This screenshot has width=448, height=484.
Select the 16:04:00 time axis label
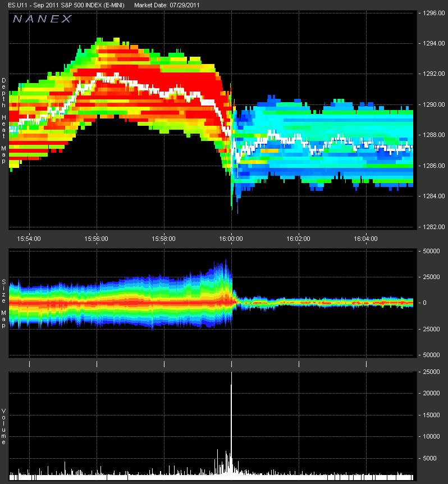click(x=365, y=239)
